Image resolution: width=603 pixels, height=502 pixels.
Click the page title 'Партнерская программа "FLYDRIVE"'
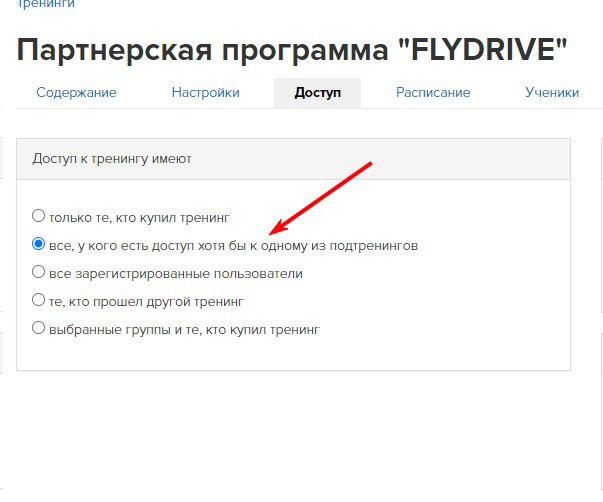point(292,50)
